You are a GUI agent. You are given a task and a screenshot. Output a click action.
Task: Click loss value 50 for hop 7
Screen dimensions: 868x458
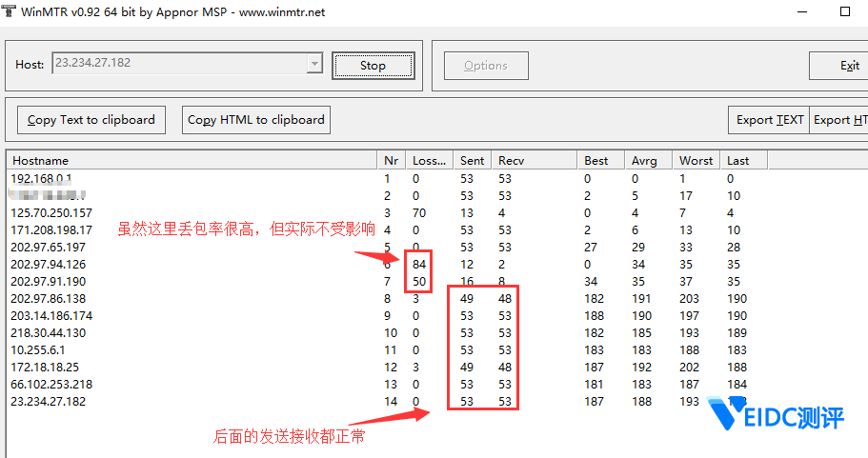[x=419, y=282]
